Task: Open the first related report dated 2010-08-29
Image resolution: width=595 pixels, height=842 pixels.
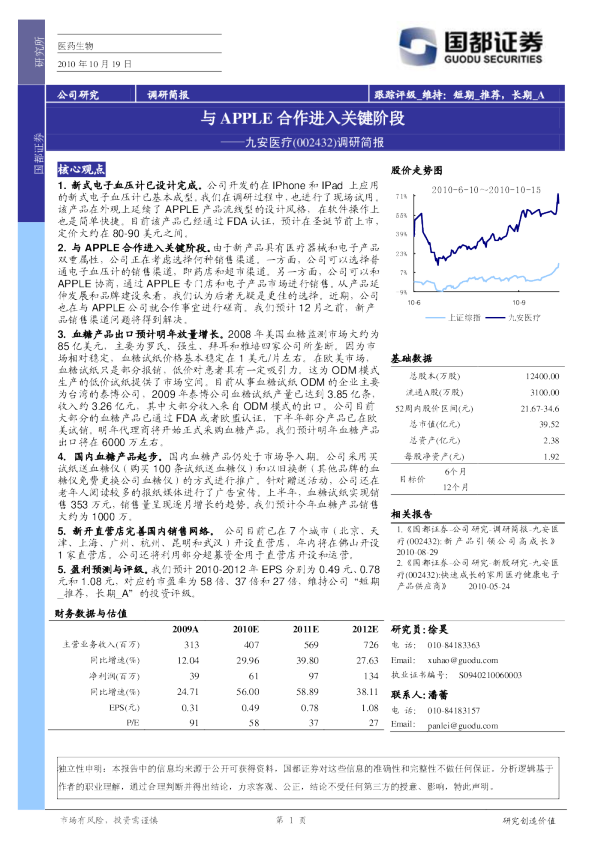Action: 477,540
